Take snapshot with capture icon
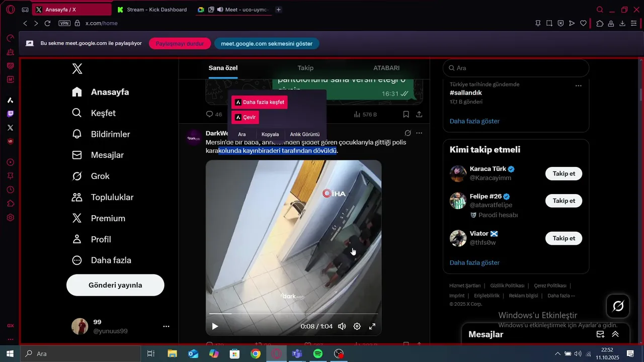Screen dimensions: 644x362 pos(549,23)
